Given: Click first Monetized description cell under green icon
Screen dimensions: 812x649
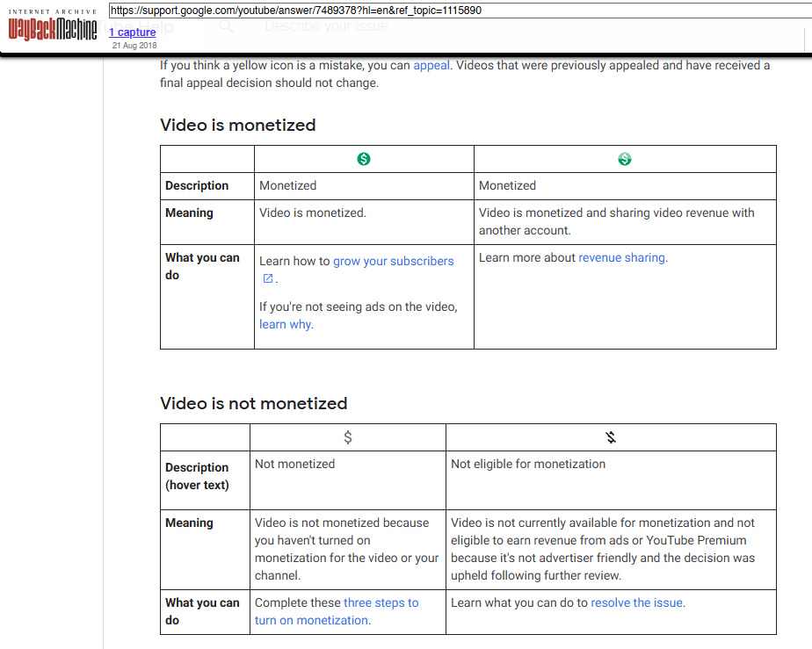Looking at the screenshot, I should 364,186.
